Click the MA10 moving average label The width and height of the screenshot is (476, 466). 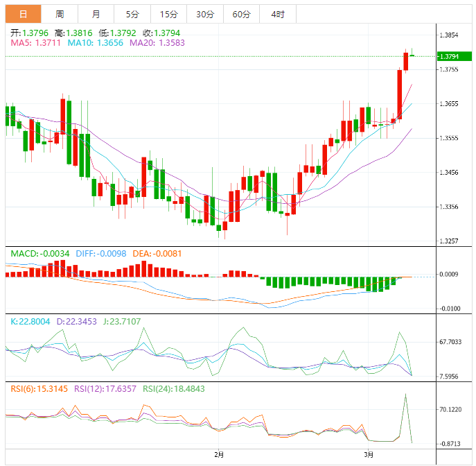click(96, 43)
